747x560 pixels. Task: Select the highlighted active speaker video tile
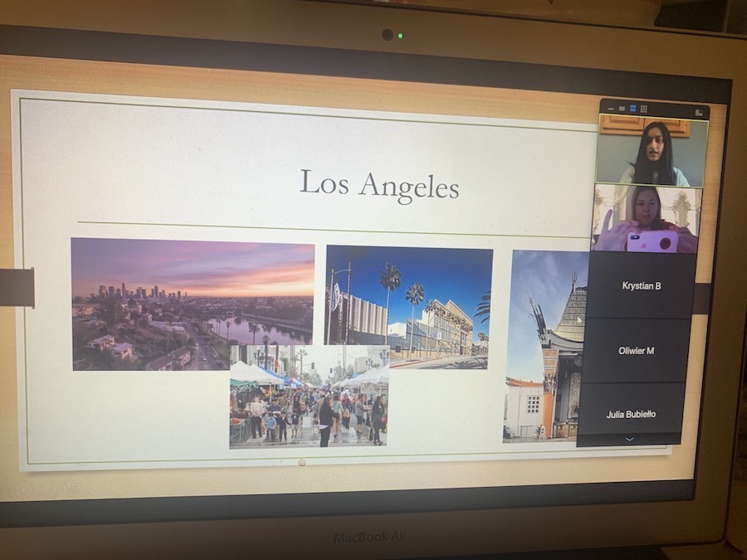point(652,150)
